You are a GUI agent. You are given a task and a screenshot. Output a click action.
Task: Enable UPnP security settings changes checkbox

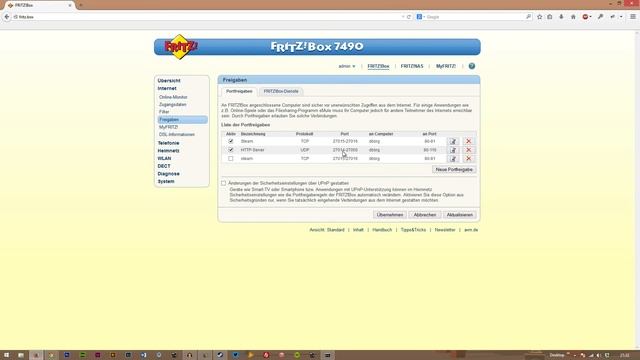224,183
